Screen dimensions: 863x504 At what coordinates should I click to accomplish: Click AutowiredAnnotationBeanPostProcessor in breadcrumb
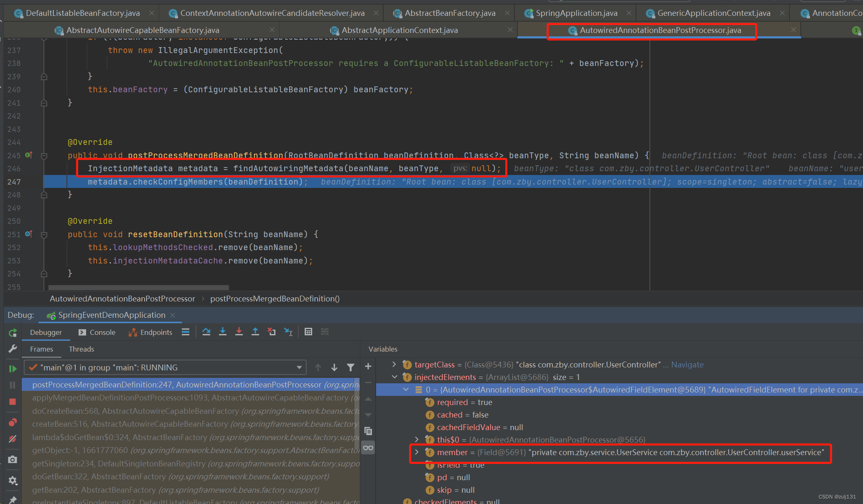[122, 299]
